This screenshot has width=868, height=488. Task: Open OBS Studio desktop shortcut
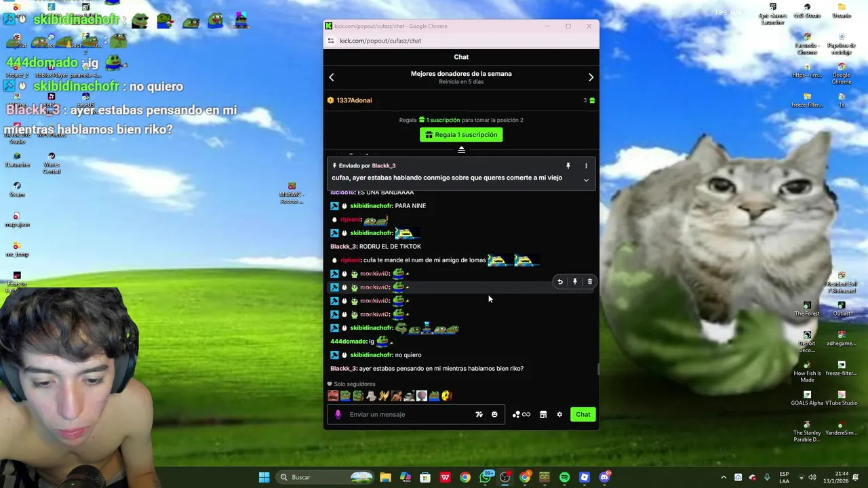pyautogui.click(x=807, y=11)
